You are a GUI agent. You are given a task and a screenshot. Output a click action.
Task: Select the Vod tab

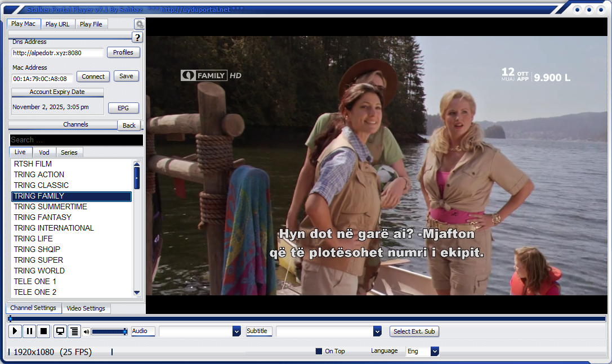[x=44, y=152]
